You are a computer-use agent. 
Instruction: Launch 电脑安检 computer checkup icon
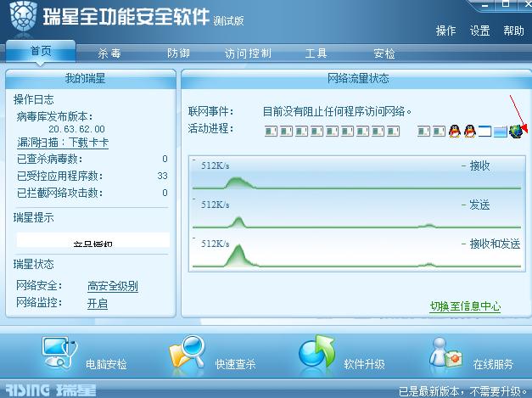[x=59, y=352]
